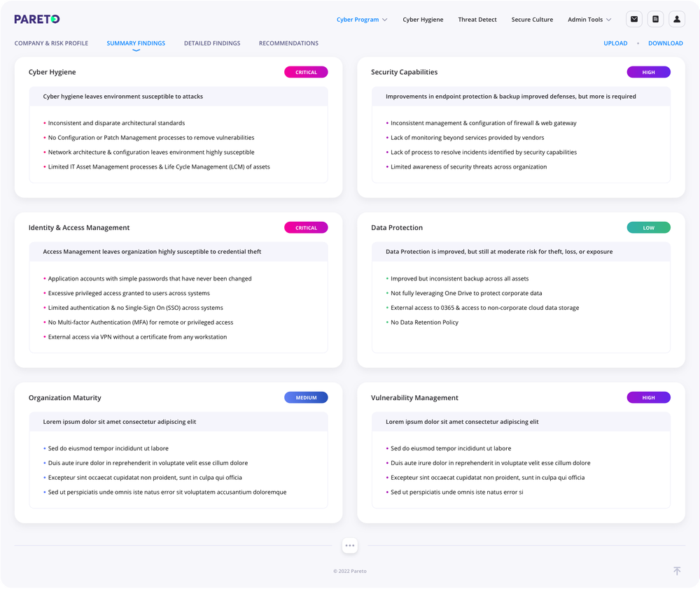Open the mail/envelope icon in the top bar
This screenshot has height=589, width=700.
point(634,19)
